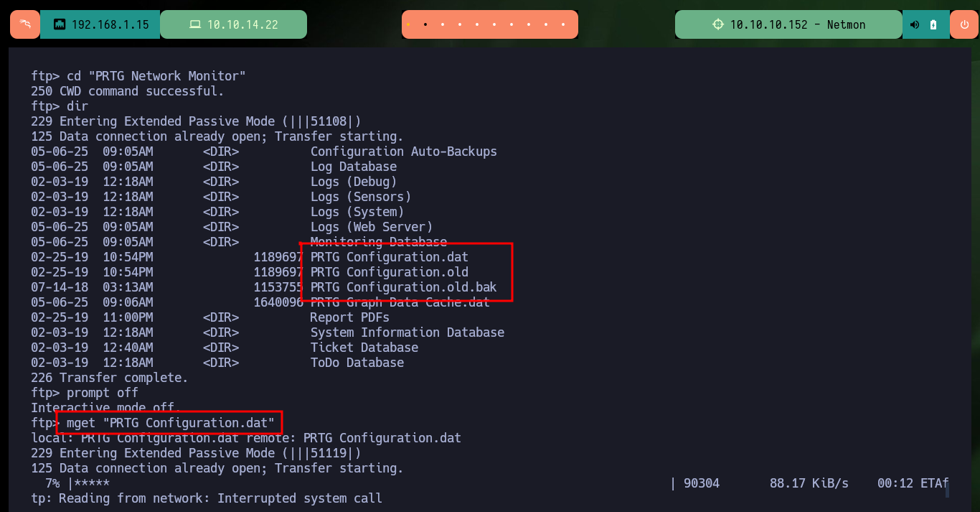Click the 'PRTG Configuration.old' file name
Screen dimensions: 980x512
pyautogui.click(x=390, y=272)
